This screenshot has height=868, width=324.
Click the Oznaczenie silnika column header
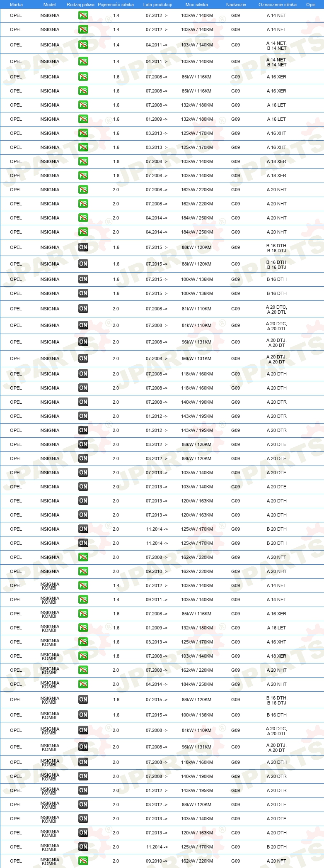click(x=278, y=5)
